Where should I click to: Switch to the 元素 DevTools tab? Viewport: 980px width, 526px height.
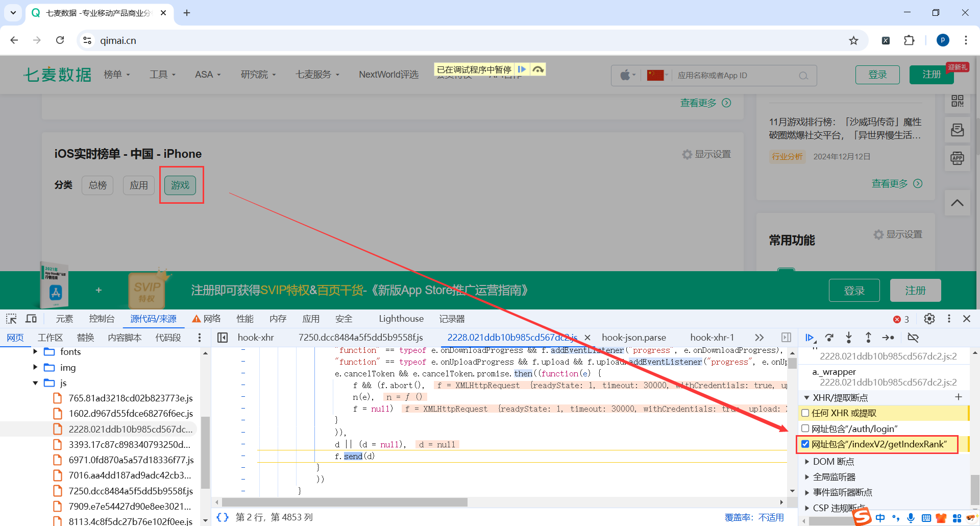point(64,319)
